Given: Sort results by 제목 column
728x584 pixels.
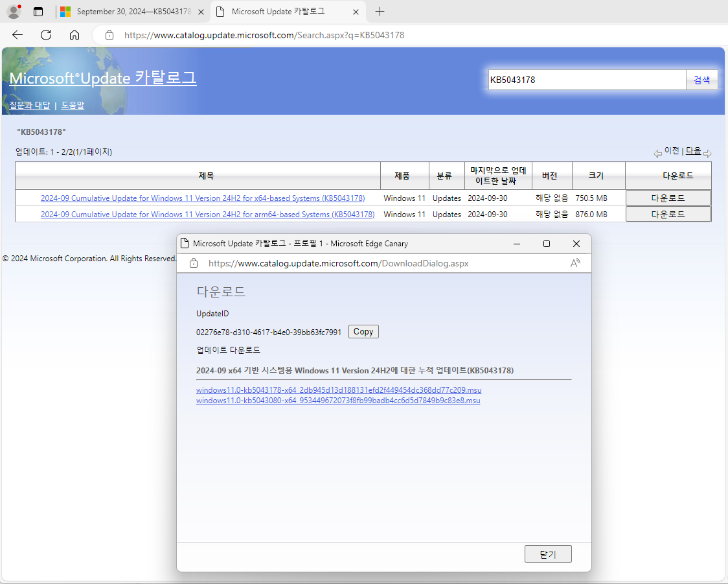Looking at the screenshot, I should pyautogui.click(x=206, y=176).
